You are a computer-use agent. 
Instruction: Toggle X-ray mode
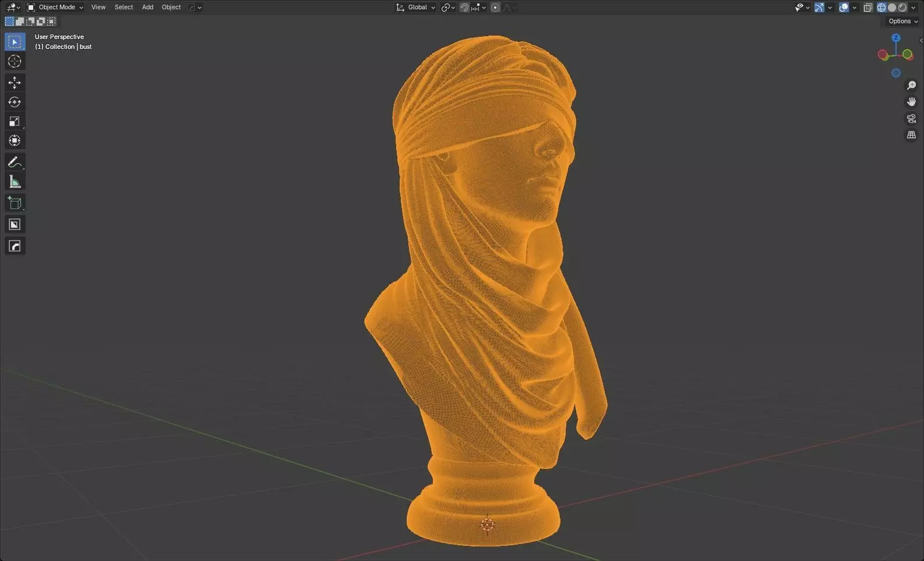pos(867,8)
